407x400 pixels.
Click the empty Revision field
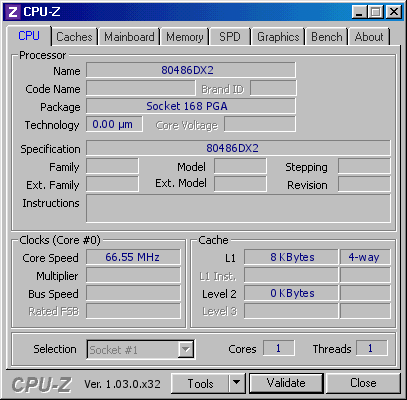pyautogui.click(x=364, y=184)
